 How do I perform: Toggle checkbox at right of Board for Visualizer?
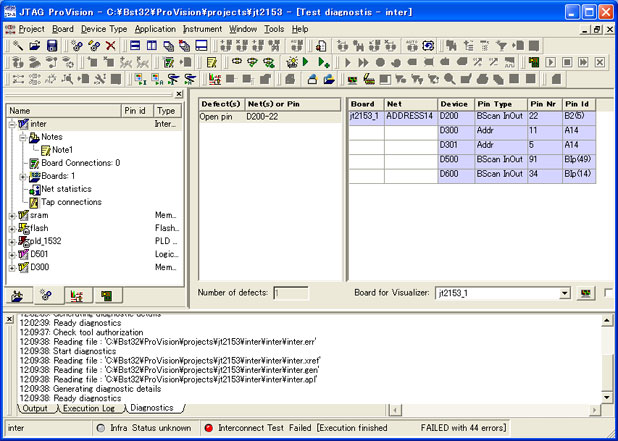click(609, 293)
